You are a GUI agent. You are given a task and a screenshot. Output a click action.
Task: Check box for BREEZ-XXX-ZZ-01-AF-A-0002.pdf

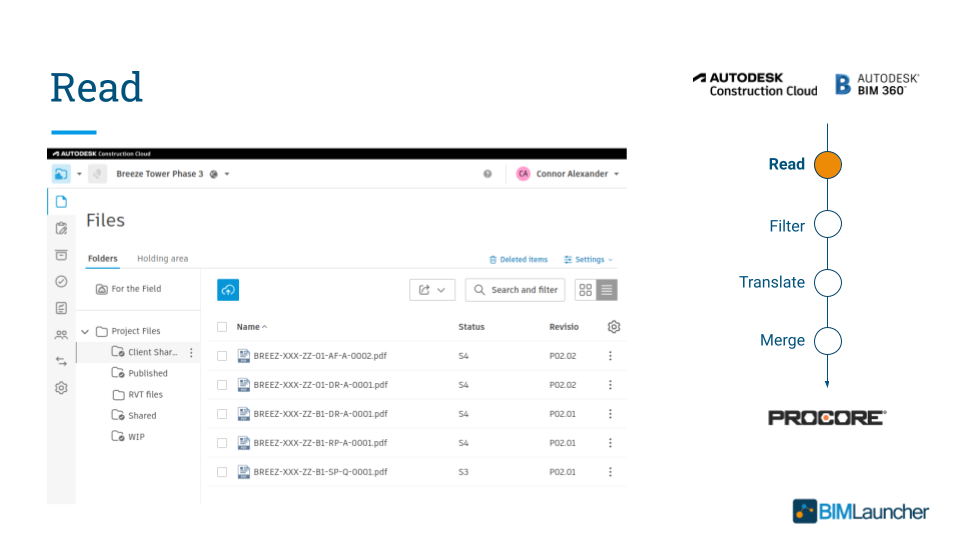[x=222, y=356]
